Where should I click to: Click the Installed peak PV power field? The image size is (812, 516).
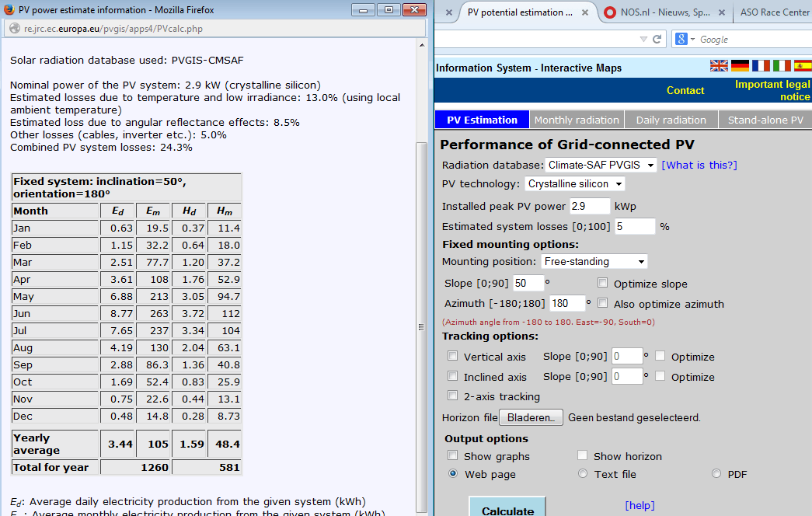coord(590,206)
